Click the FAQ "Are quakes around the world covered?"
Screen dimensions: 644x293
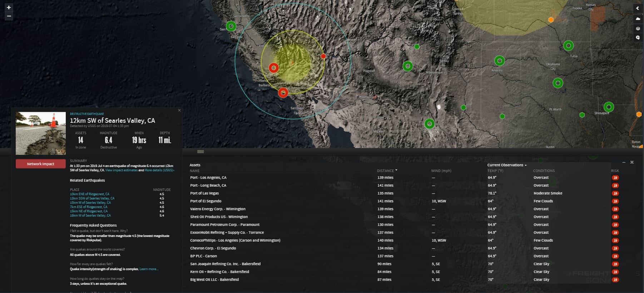98,249
